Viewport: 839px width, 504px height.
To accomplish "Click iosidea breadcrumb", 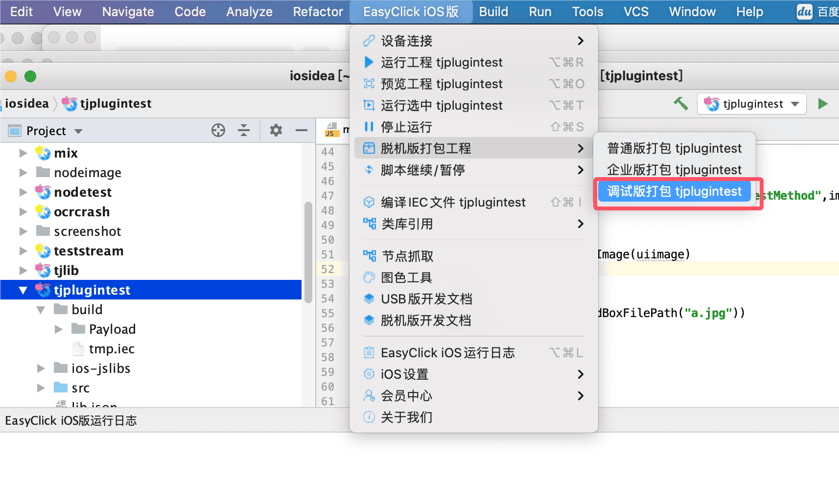I will click(x=27, y=104).
